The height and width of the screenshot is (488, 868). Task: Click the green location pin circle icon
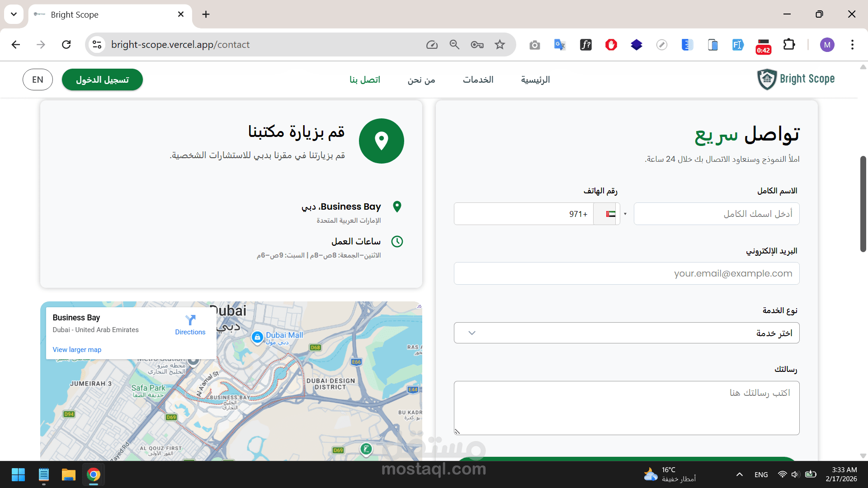[x=381, y=141]
